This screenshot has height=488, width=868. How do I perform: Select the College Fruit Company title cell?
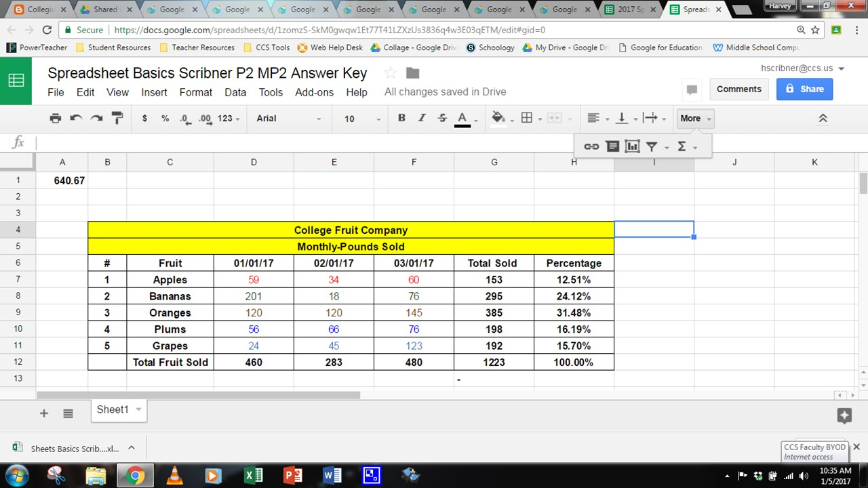pos(351,230)
